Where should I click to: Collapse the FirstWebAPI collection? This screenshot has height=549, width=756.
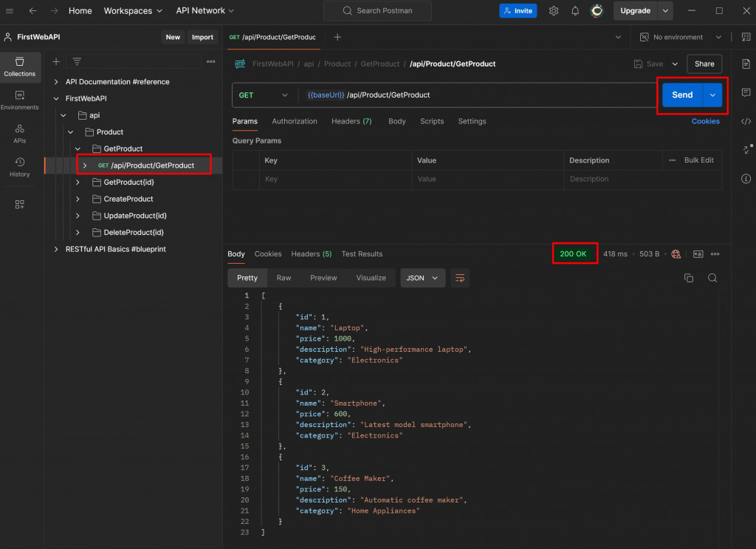point(56,98)
